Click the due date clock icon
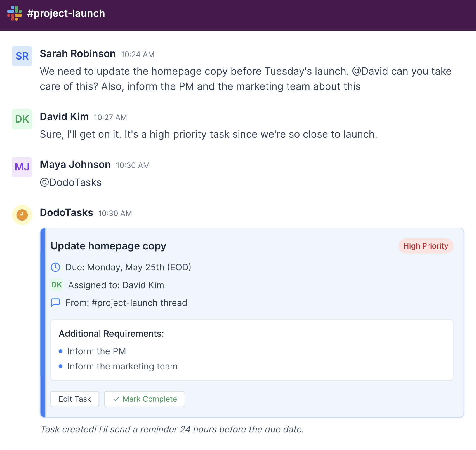 [x=55, y=267]
